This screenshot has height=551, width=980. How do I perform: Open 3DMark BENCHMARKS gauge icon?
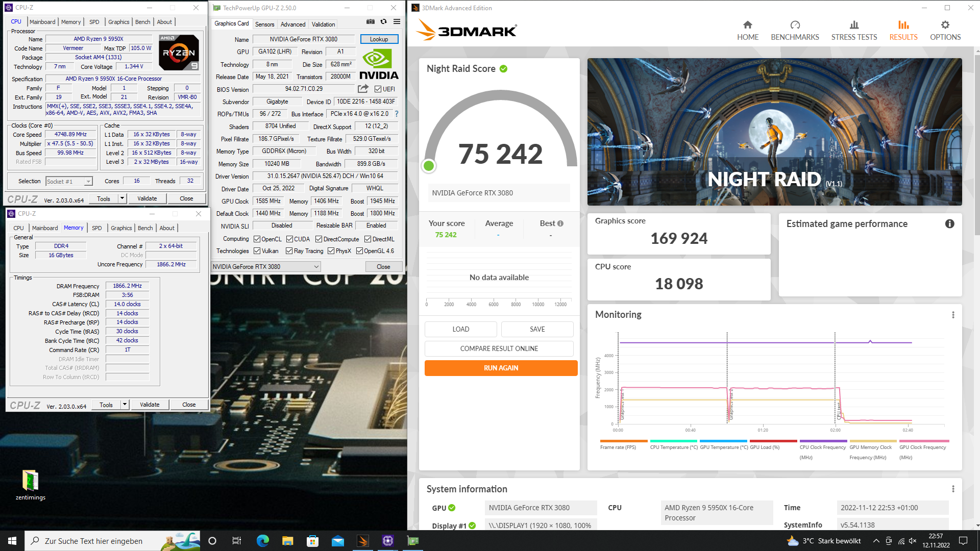click(x=795, y=25)
